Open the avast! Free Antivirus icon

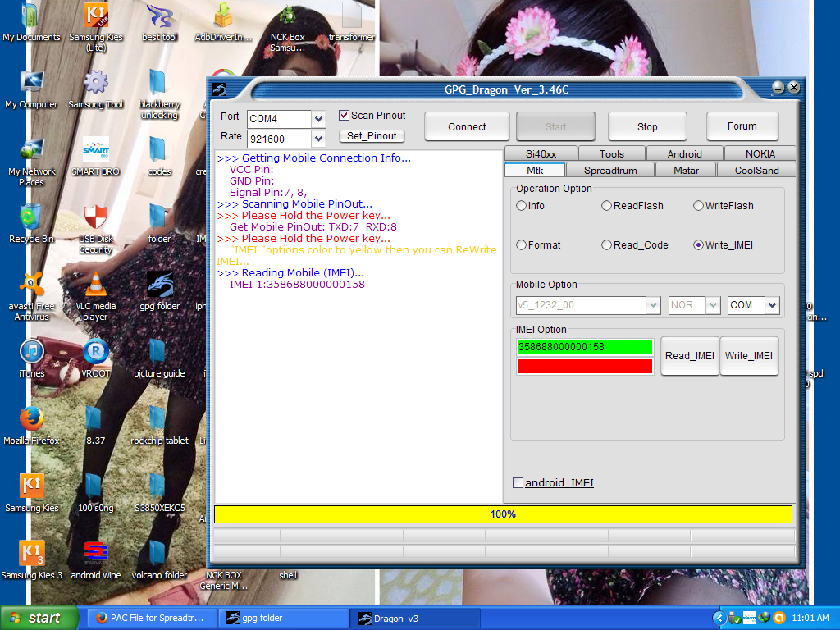pos(31,285)
